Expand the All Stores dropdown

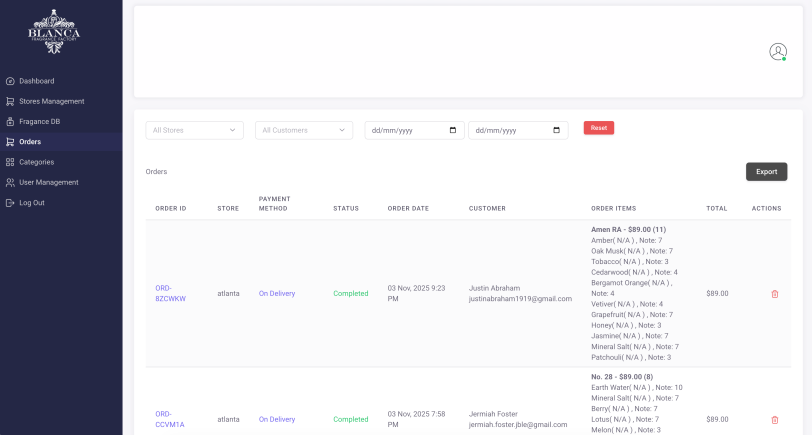pos(194,130)
